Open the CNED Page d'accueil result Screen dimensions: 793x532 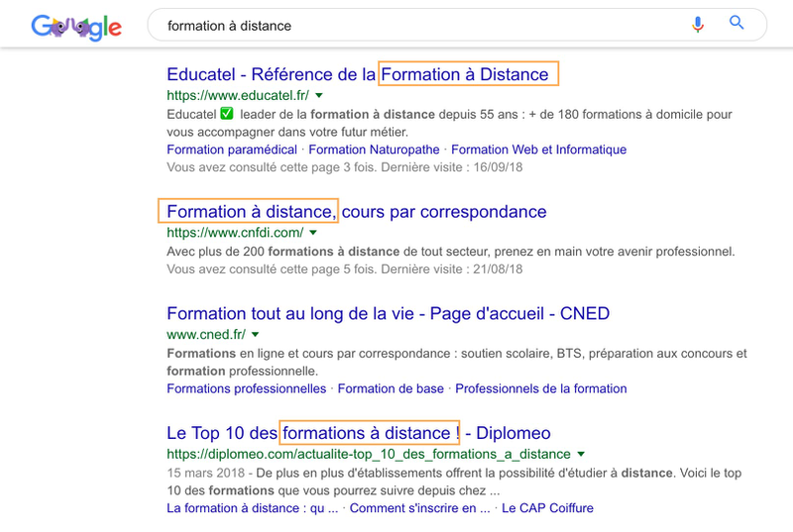pos(388,314)
